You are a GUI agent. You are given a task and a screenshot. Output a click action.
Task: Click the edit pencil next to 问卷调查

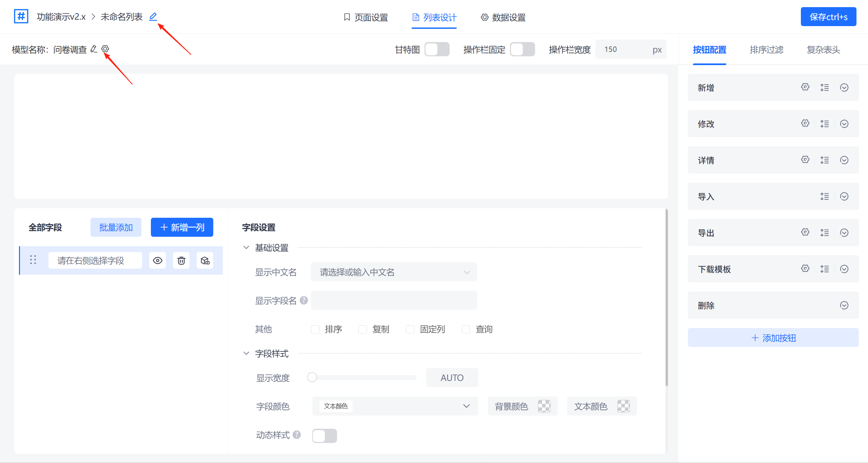(x=94, y=49)
